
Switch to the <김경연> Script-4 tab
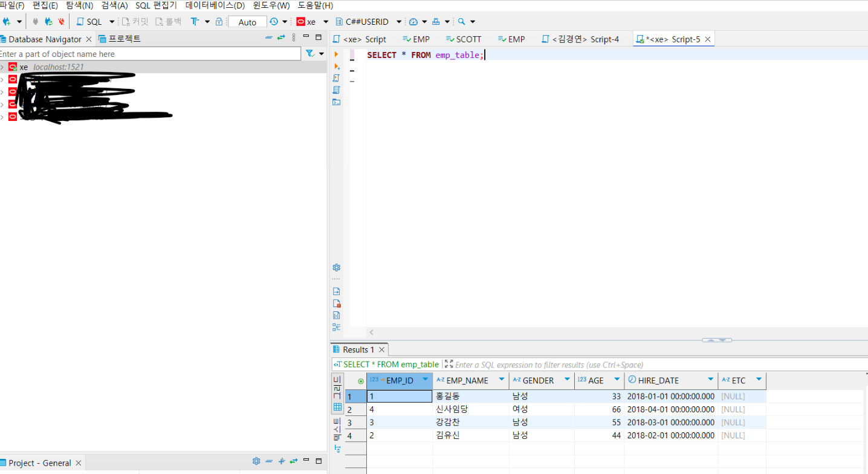click(x=581, y=39)
